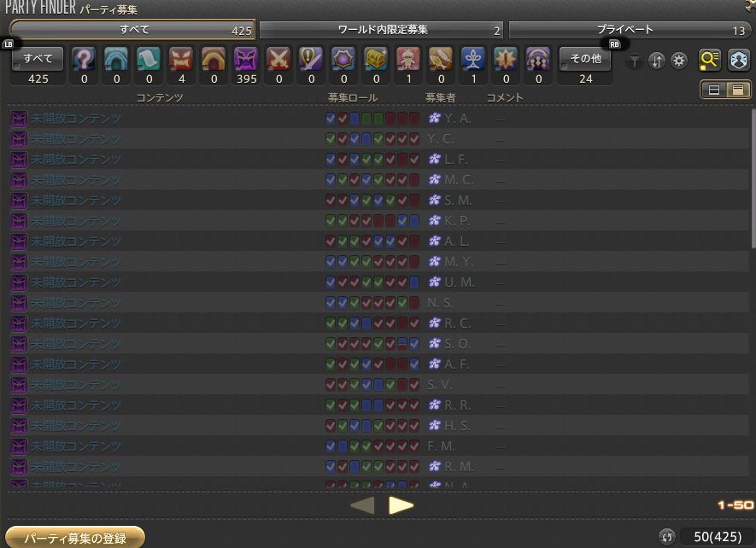Click the 募集者 column header
The height and width of the screenshot is (548, 756).
tap(440, 98)
